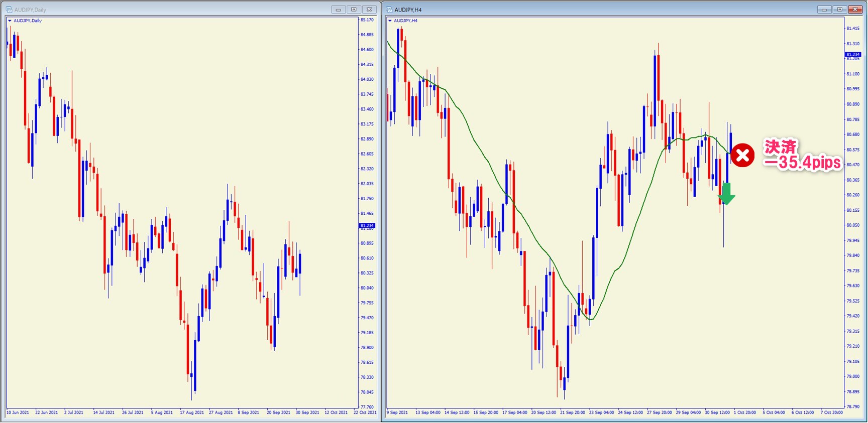868x423 pixels.
Task: Restore the AUDJPY,Daily chart window size
Action: 354,10
